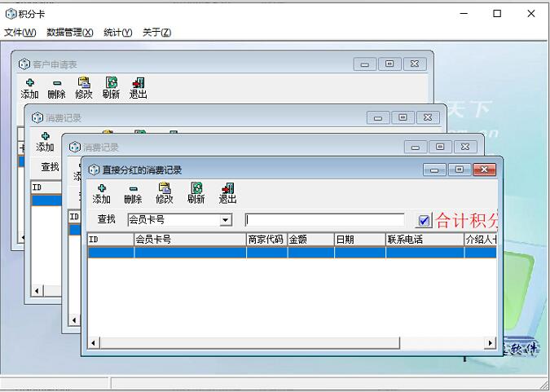550x392 pixels.
Task: Select the highlighted blue row in front table
Action: pyautogui.click(x=292, y=253)
